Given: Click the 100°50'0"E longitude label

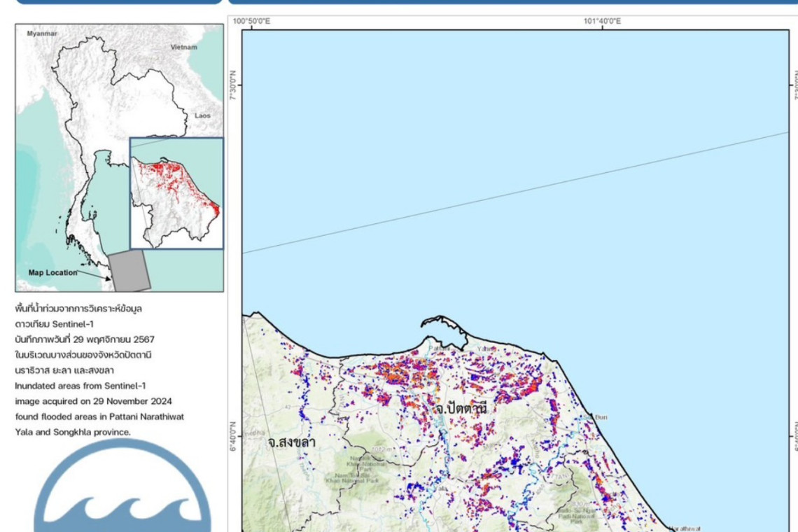Looking at the screenshot, I should 251,22.
